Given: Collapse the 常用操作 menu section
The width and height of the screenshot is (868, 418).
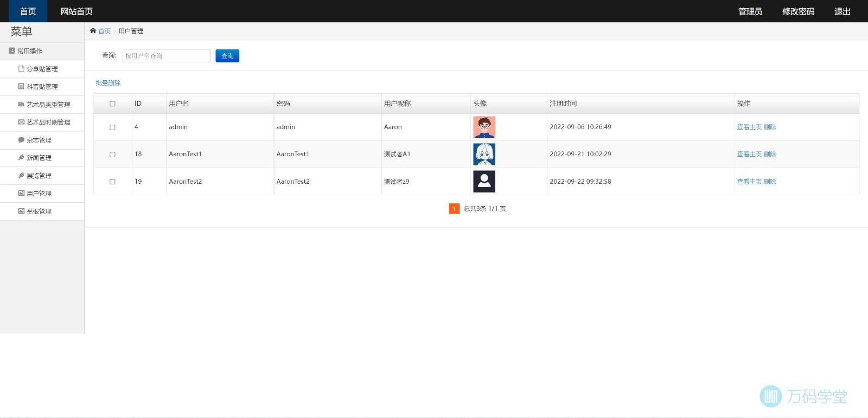Looking at the screenshot, I should 29,51.
